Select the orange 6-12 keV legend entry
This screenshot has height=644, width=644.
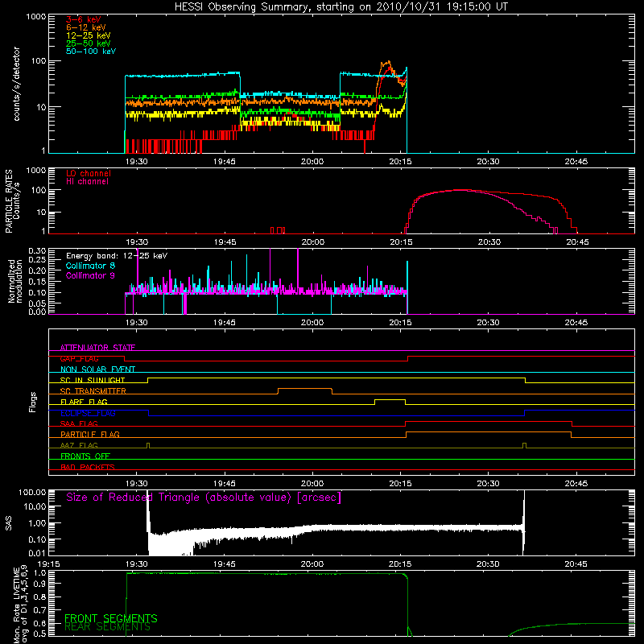click(x=86, y=27)
